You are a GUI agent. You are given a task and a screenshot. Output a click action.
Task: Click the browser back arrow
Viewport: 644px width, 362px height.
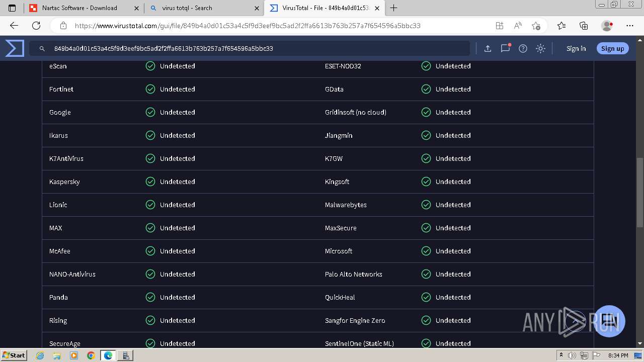(14, 26)
